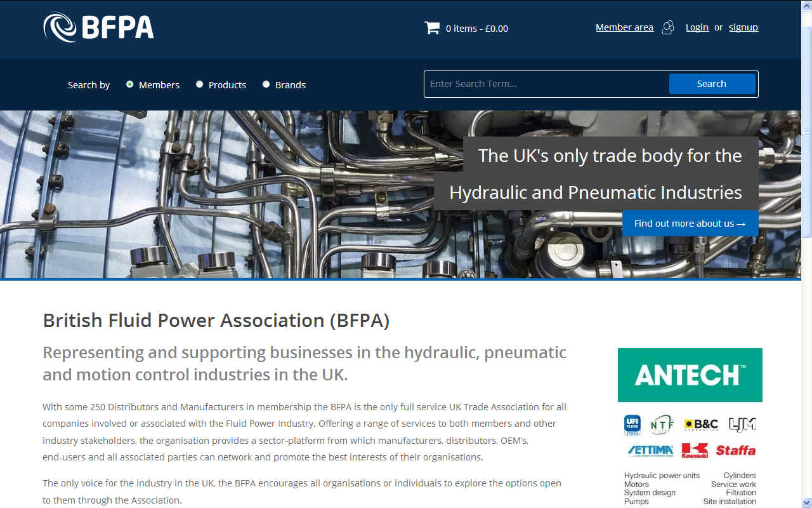Click the Staffa logo
Screen dimensions: 812x508
(x=736, y=451)
